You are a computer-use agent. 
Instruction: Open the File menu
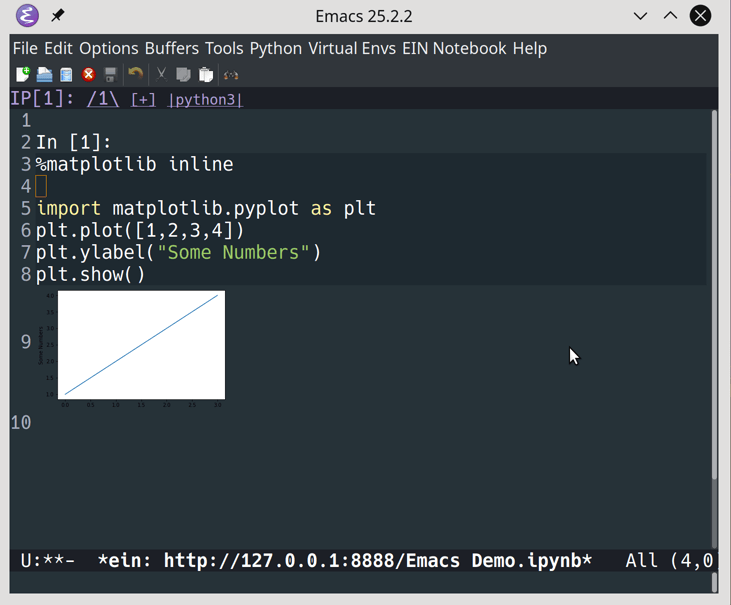25,48
